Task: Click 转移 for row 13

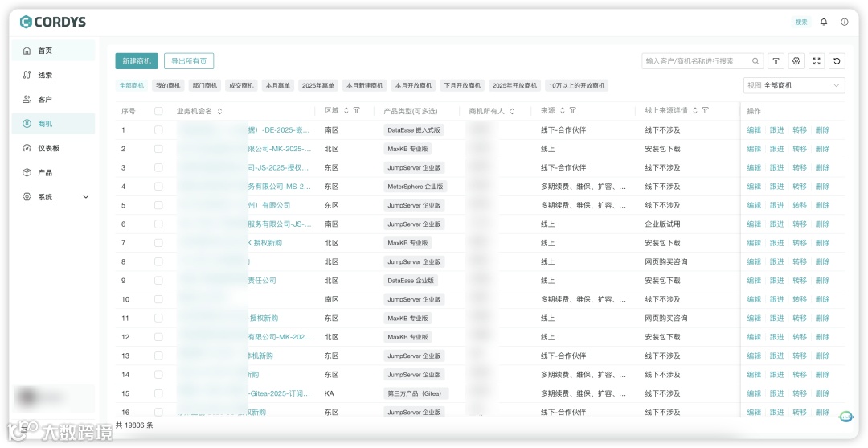Action: tap(800, 356)
